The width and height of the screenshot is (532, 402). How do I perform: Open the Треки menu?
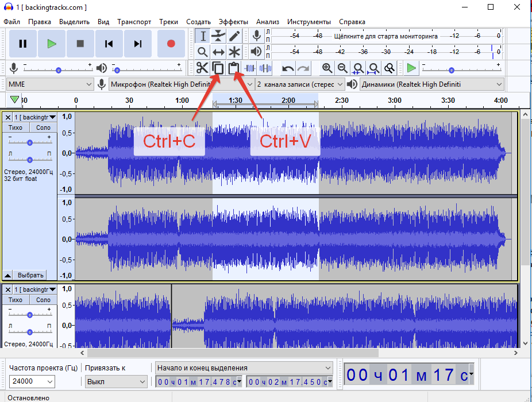point(168,22)
